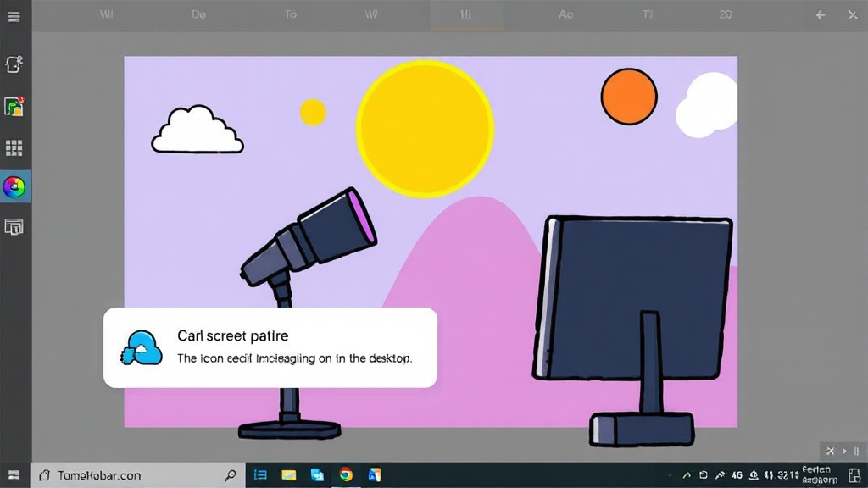The height and width of the screenshot is (488, 868).
Task: Click the first sidebar icon with sparkle
Action: click(14, 64)
